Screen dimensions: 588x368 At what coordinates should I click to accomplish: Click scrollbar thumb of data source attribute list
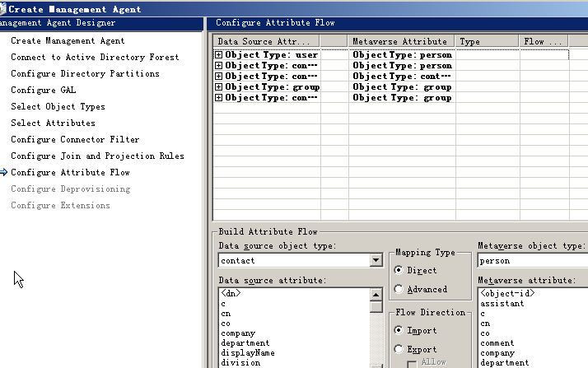tap(376, 307)
